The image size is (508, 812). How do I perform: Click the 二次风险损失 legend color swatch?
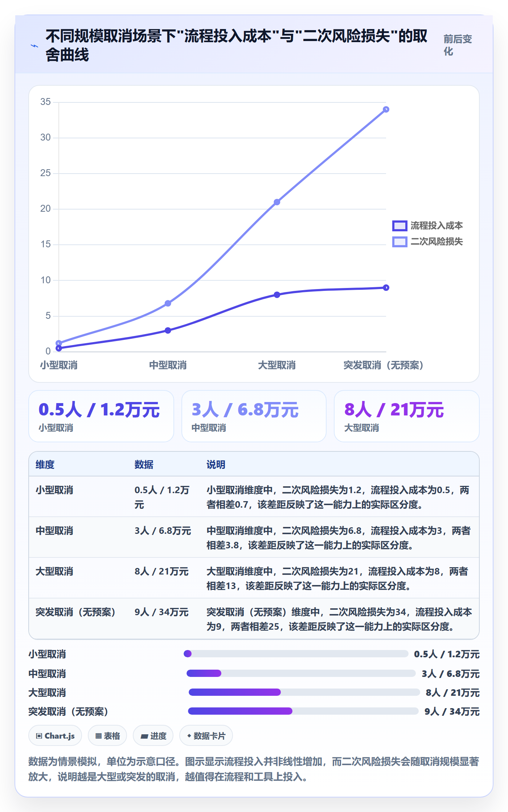(400, 241)
